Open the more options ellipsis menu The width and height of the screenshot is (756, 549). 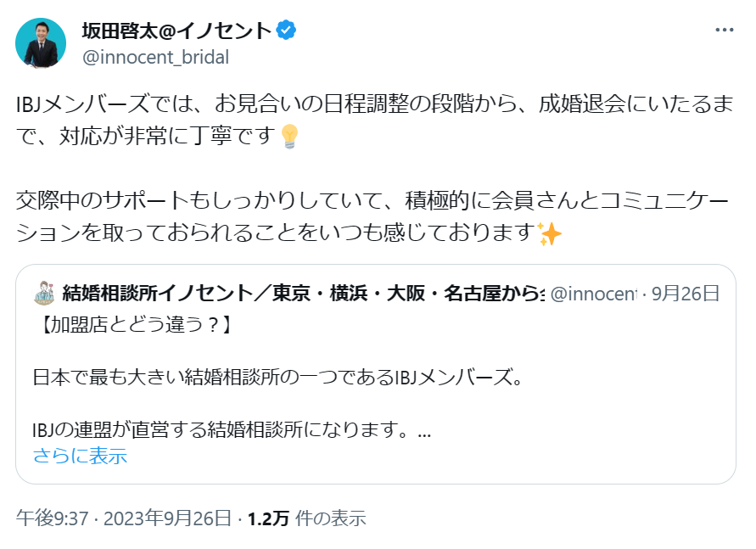tap(724, 30)
